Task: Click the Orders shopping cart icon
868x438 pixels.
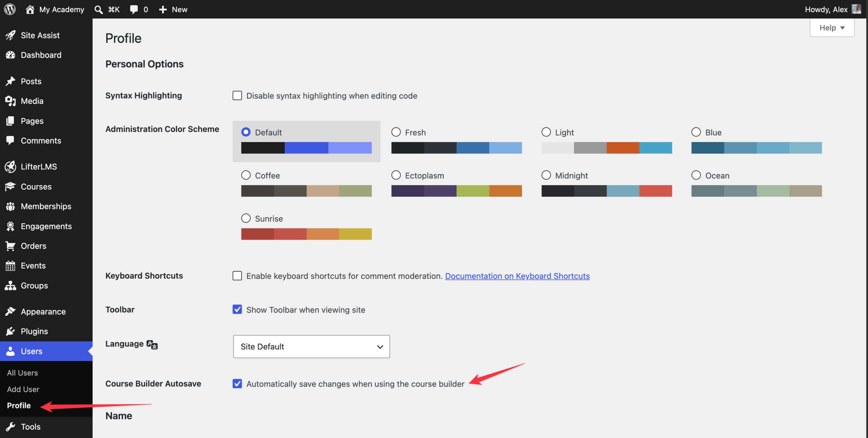Action: [x=11, y=246]
